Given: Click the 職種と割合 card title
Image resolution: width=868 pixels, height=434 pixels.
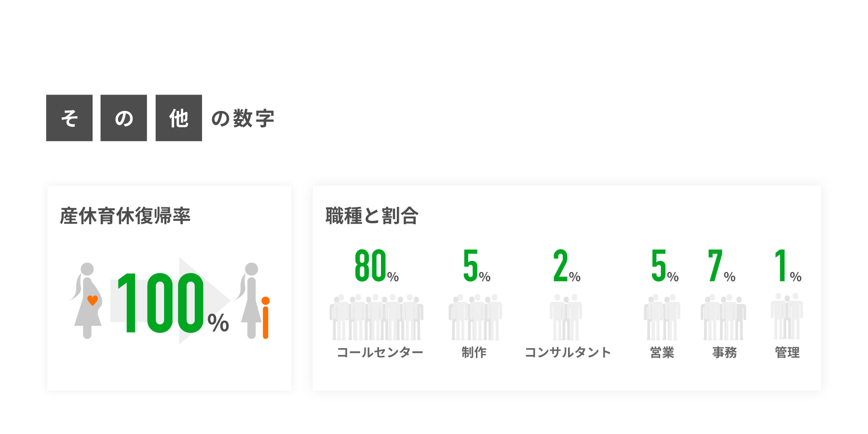Looking at the screenshot, I should pos(372,216).
